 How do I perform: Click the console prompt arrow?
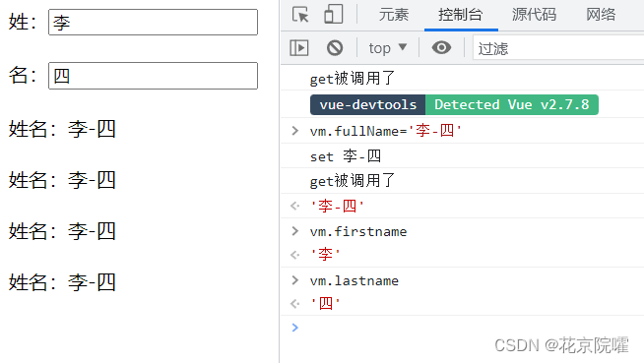tap(294, 328)
